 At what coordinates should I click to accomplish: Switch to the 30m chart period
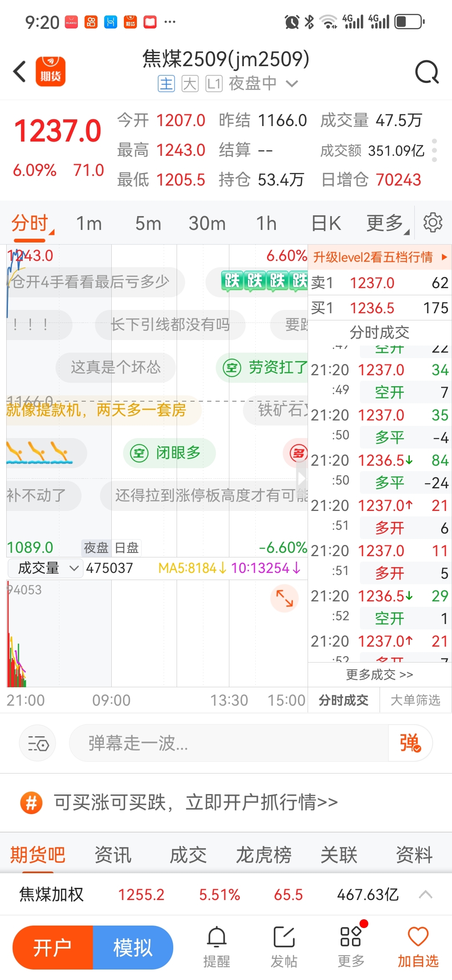207,223
